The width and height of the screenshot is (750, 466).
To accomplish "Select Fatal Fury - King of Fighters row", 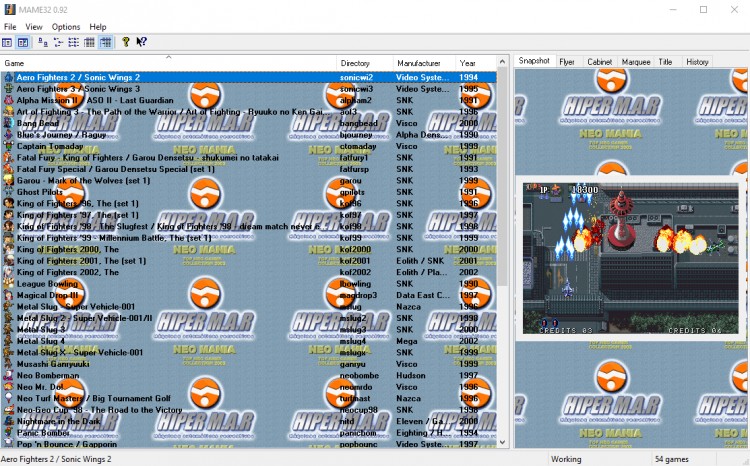I will 249,157.
